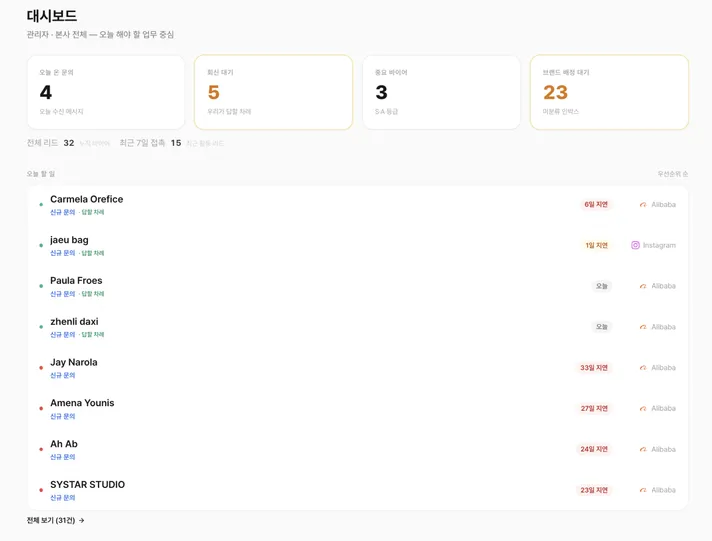Viewport: 712px width, 541px height.
Task: Click the Alibaba icon in Paula Froes row
Action: point(643,286)
